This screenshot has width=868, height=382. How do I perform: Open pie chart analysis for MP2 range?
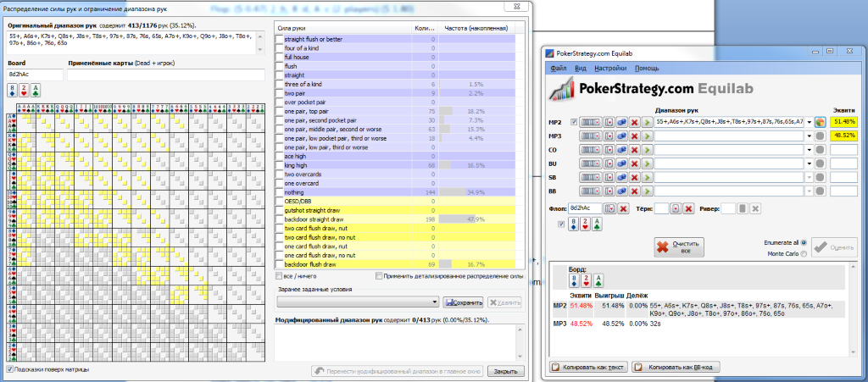click(821, 122)
